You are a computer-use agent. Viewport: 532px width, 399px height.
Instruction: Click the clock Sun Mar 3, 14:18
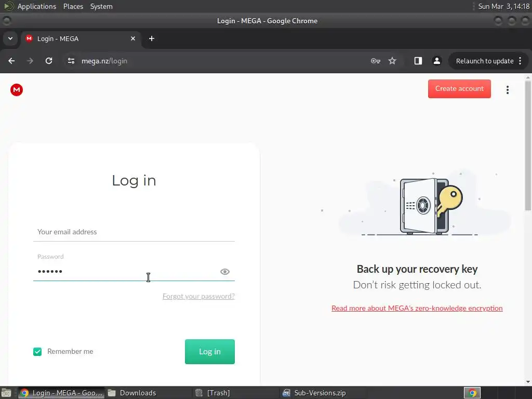point(503,6)
